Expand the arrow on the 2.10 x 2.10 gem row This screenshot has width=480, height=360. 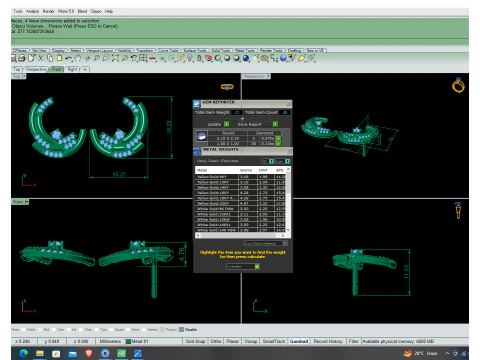tap(278, 138)
